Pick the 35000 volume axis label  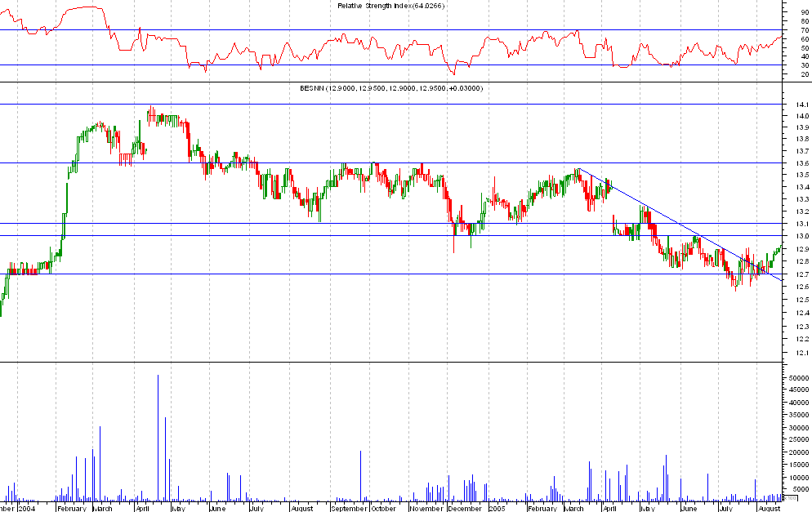click(x=799, y=415)
